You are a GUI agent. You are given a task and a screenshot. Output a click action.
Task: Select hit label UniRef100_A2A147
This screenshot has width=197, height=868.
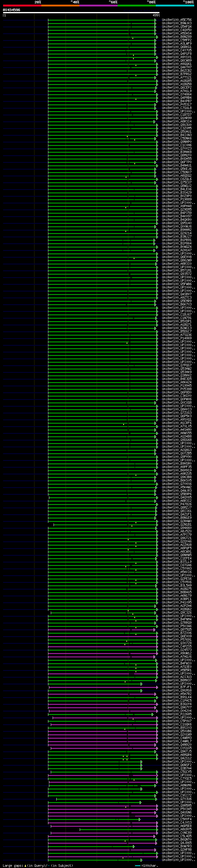(x=177, y=250)
